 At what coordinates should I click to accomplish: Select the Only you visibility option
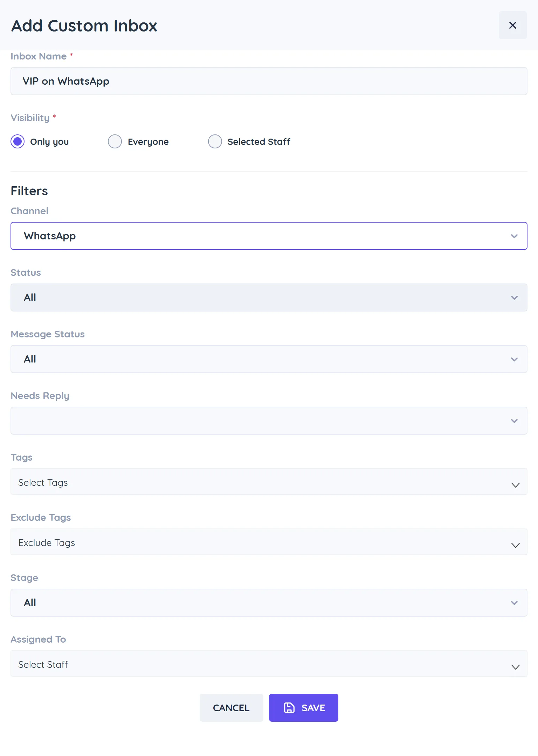(x=18, y=141)
